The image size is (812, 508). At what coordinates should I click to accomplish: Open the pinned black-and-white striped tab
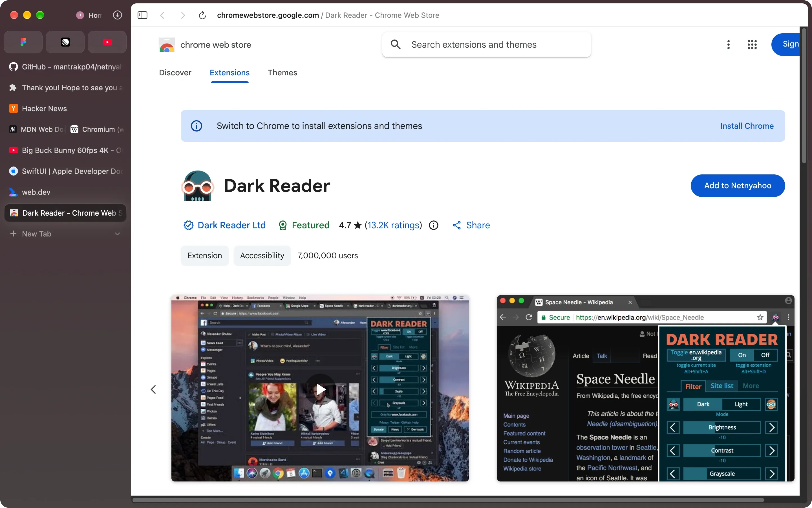point(65,42)
